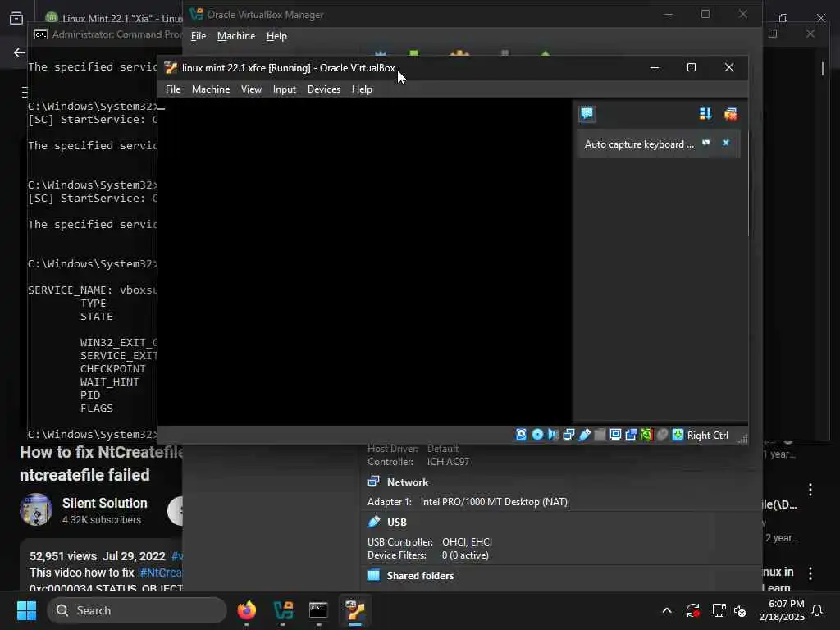The image size is (840, 630).
Task: Click the keyboard capture arrow icon
Action: [x=678, y=435]
